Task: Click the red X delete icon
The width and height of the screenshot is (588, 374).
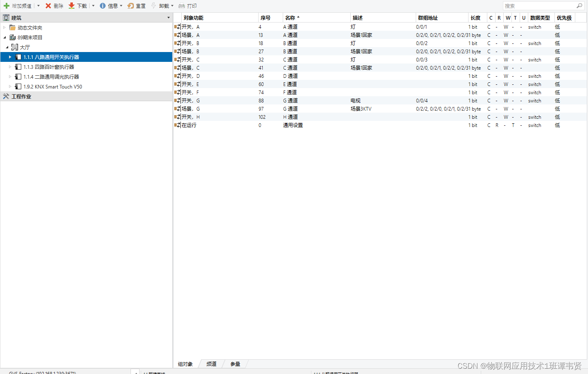Action: click(x=48, y=6)
